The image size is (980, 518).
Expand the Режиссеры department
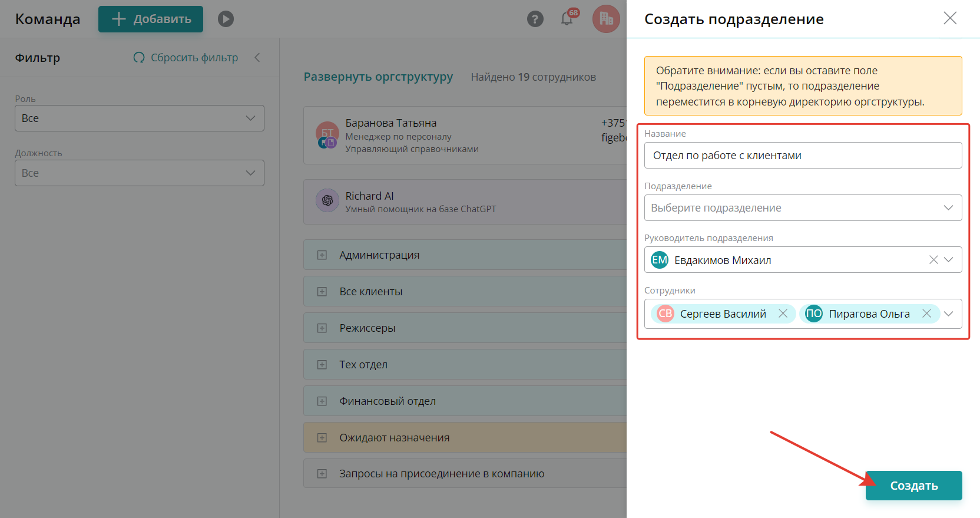322,328
